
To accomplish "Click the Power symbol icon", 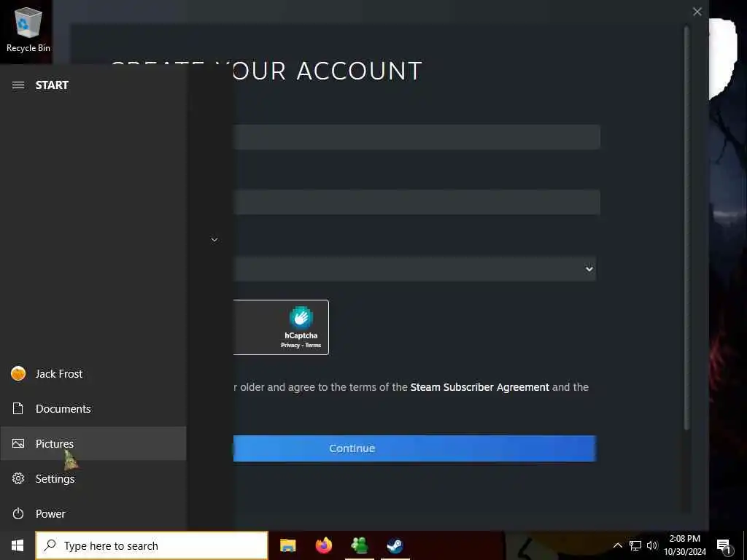I will [x=18, y=514].
